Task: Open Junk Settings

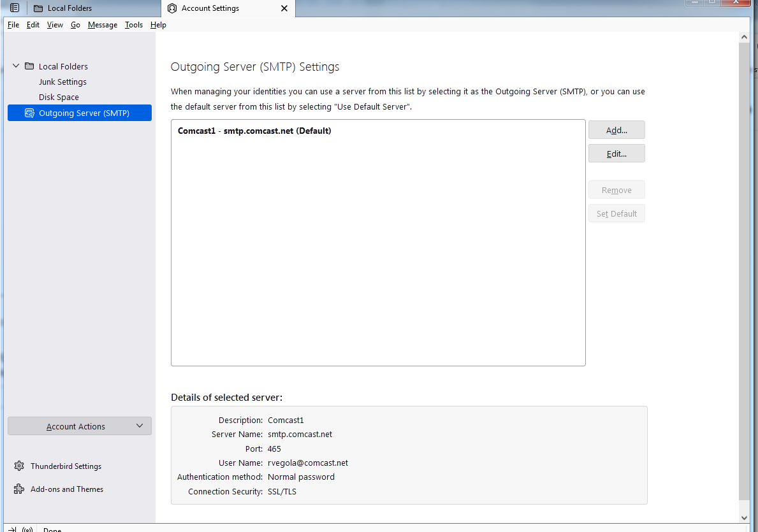Action: (x=63, y=82)
